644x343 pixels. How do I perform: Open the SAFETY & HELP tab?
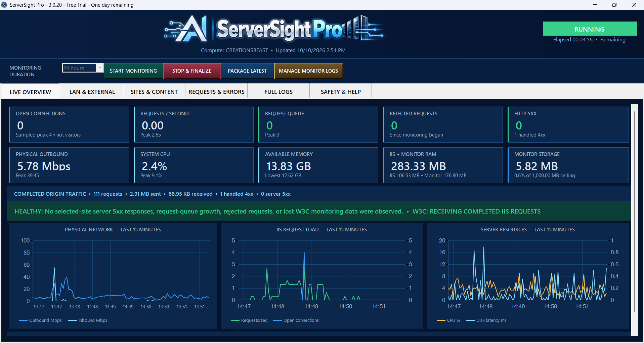[341, 92]
